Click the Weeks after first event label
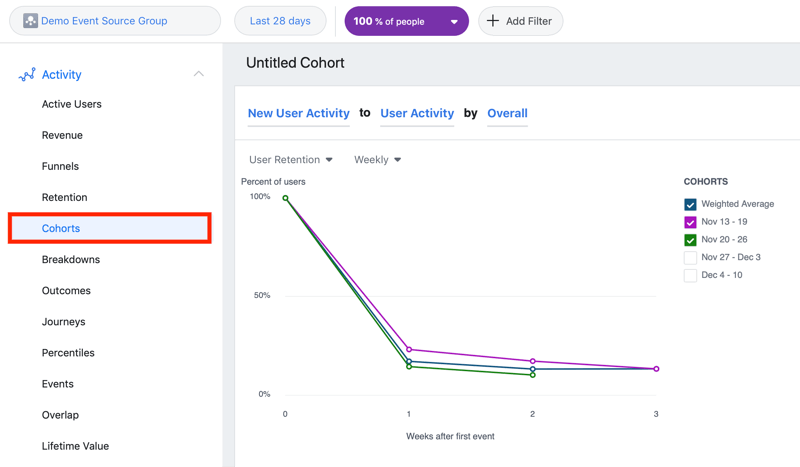The height and width of the screenshot is (467, 800). pos(450,436)
